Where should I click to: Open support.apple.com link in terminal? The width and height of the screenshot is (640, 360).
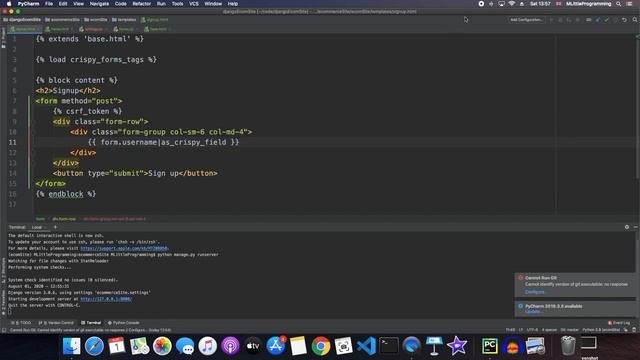point(124,248)
